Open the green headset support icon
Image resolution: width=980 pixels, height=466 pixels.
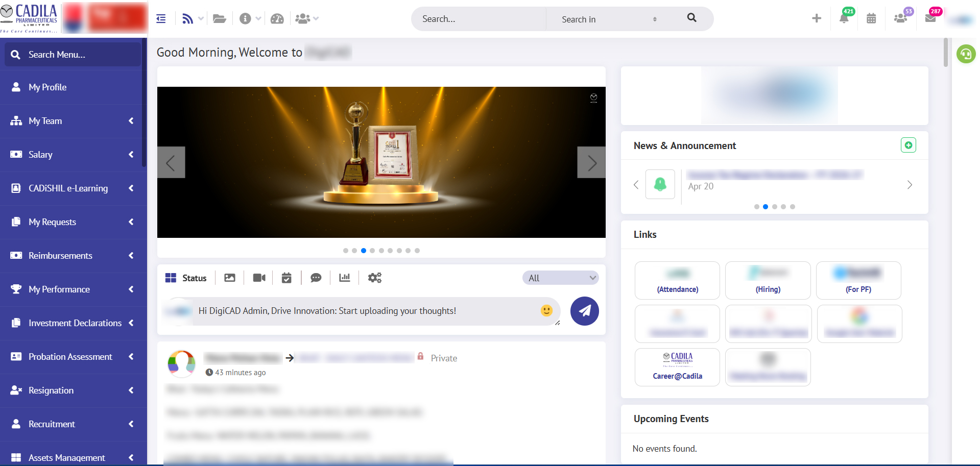[966, 54]
